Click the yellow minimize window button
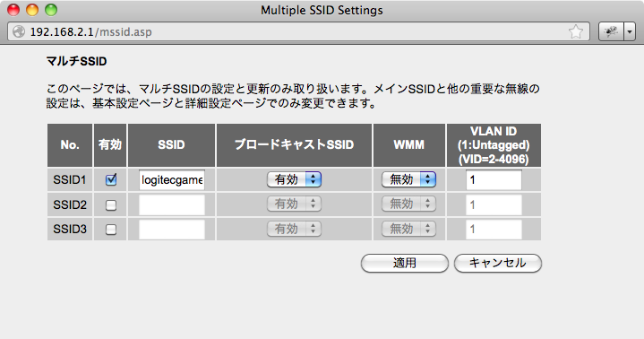This screenshot has height=339, width=644. (x=32, y=10)
